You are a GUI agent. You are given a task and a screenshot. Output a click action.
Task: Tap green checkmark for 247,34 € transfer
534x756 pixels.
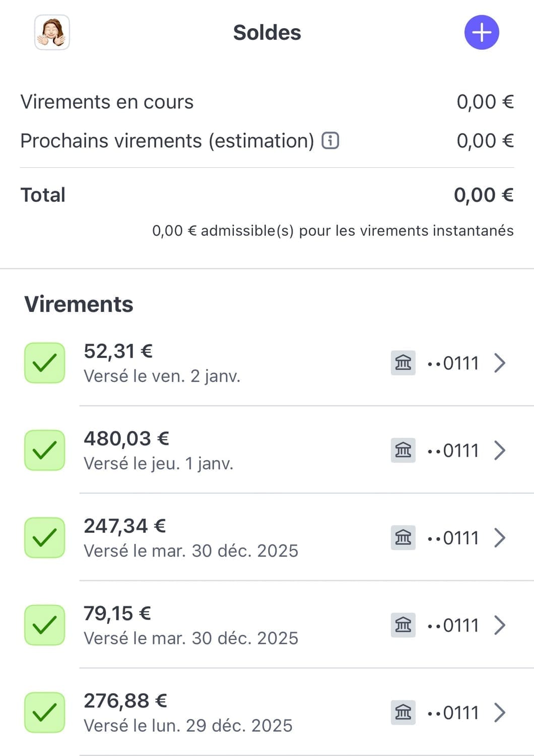(45, 538)
